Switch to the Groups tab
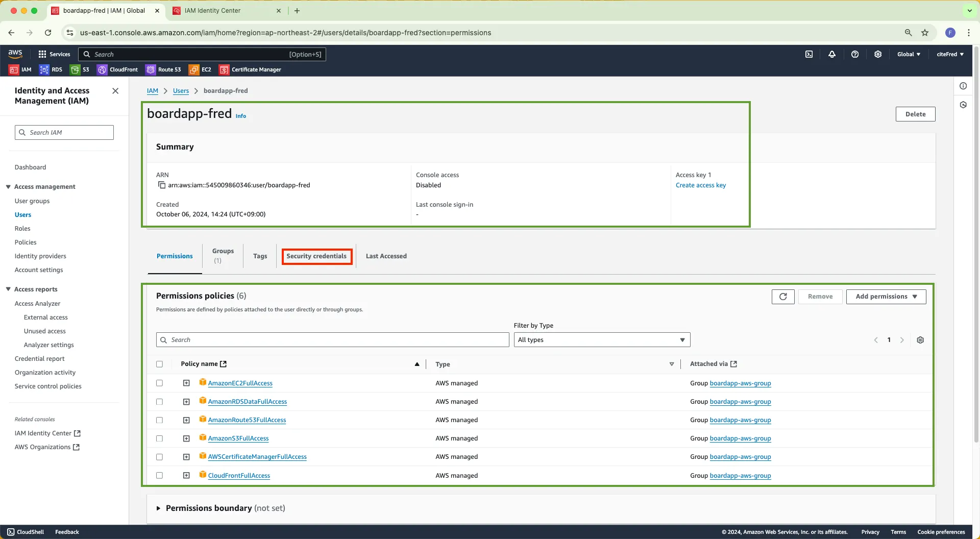 pyautogui.click(x=223, y=256)
